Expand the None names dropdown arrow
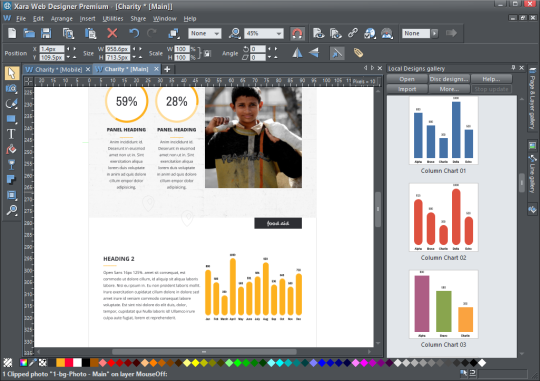Screen dimensions: 540x381 click(x=435, y=33)
